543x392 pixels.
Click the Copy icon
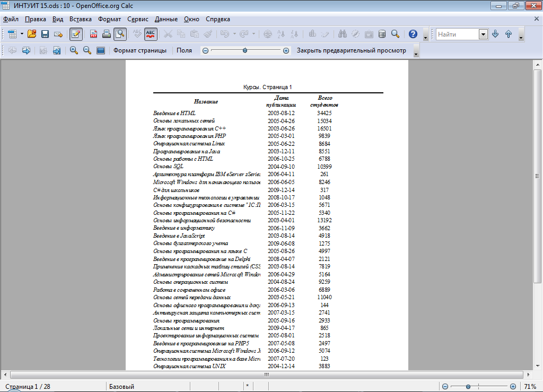[181, 34]
